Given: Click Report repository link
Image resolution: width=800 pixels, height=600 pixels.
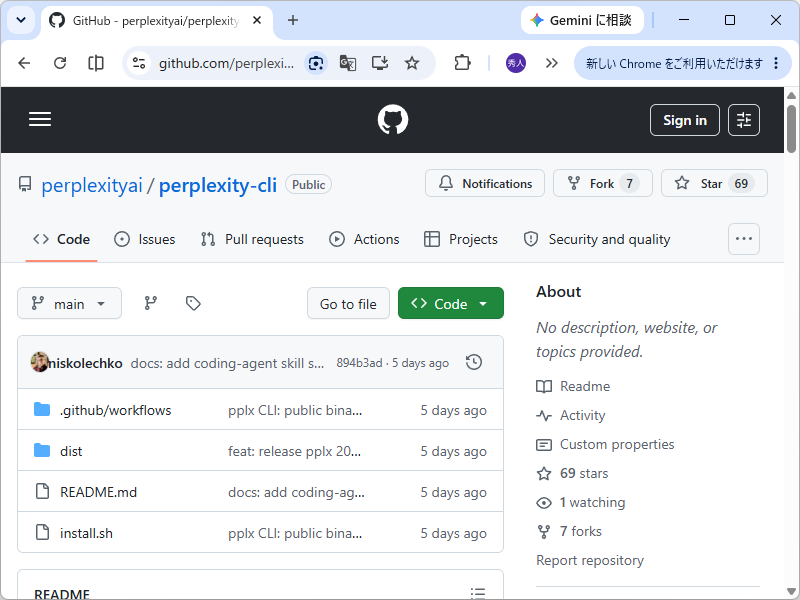Looking at the screenshot, I should 590,560.
